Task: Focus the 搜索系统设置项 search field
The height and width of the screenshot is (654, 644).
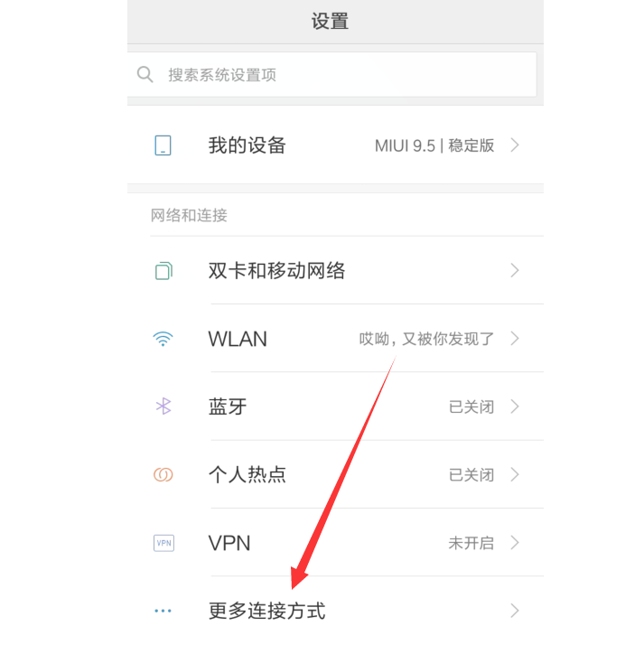Action: [332, 75]
